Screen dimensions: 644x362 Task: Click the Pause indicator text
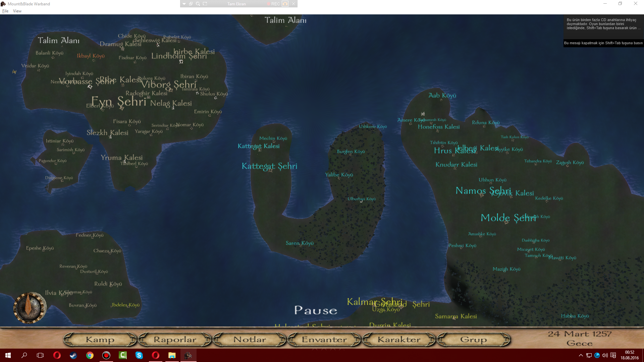click(316, 310)
